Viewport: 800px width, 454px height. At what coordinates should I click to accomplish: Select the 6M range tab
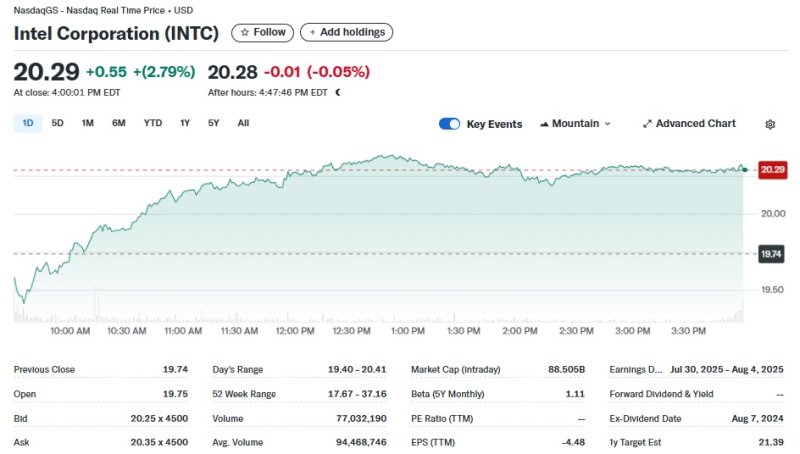pos(119,123)
